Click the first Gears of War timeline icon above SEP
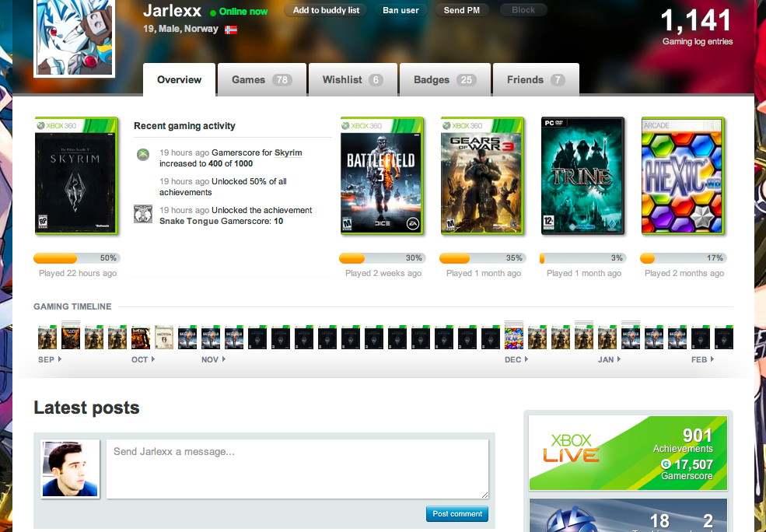 pyautogui.click(x=47, y=338)
